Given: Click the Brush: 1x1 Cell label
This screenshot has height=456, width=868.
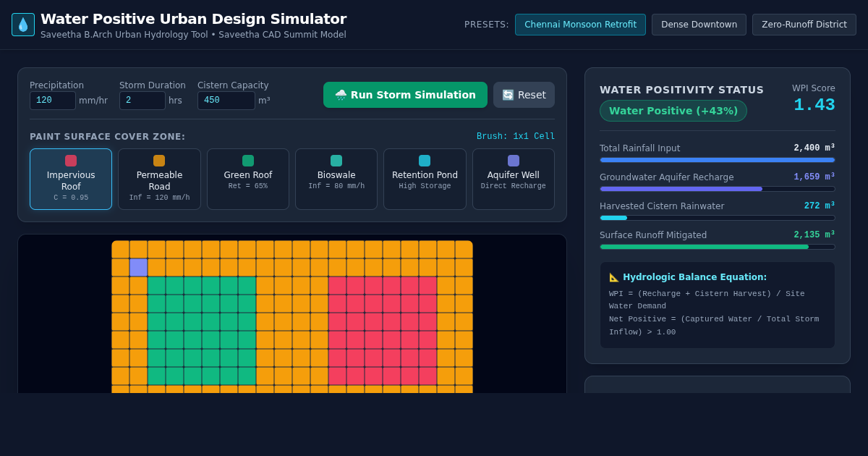Looking at the screenshot, I should [x=516, y=136].
